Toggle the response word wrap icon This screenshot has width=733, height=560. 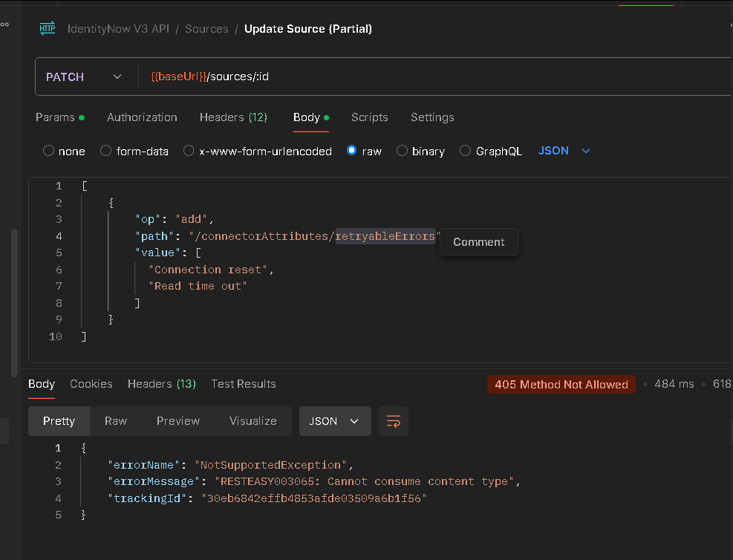(x=394, y=421)
